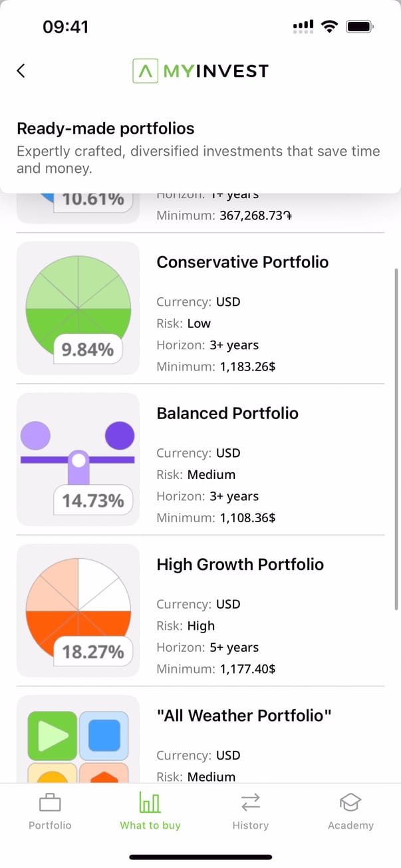Viewport: 401px width, 868px height.
Task: Tap the 18.27% return badge
Action: point(93,652)
